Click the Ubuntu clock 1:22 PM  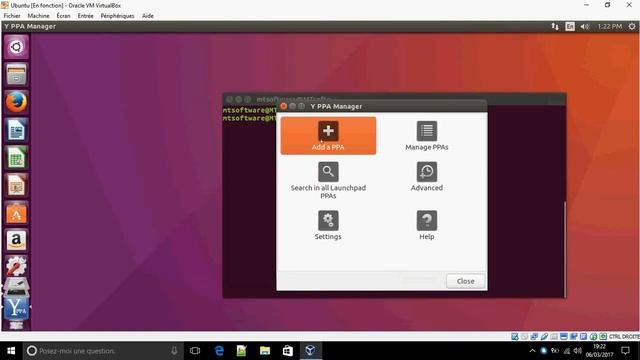click(610, 27)
